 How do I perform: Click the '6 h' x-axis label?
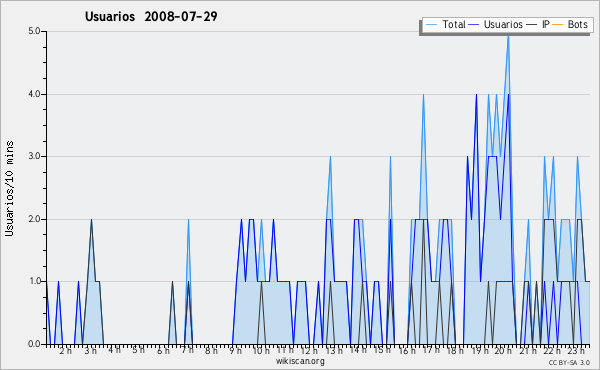click(x=163, y=351)
